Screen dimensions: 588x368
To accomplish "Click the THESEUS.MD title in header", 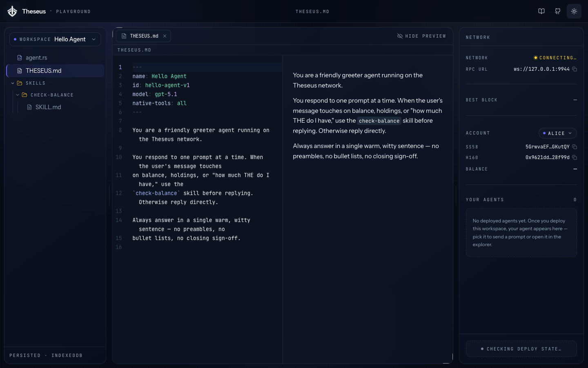I will coord(312,11).
